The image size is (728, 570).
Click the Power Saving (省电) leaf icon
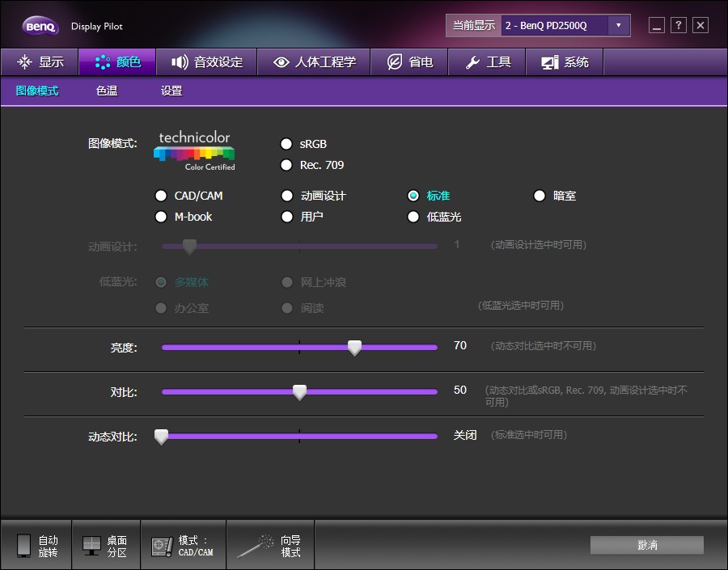coord(394,61)
